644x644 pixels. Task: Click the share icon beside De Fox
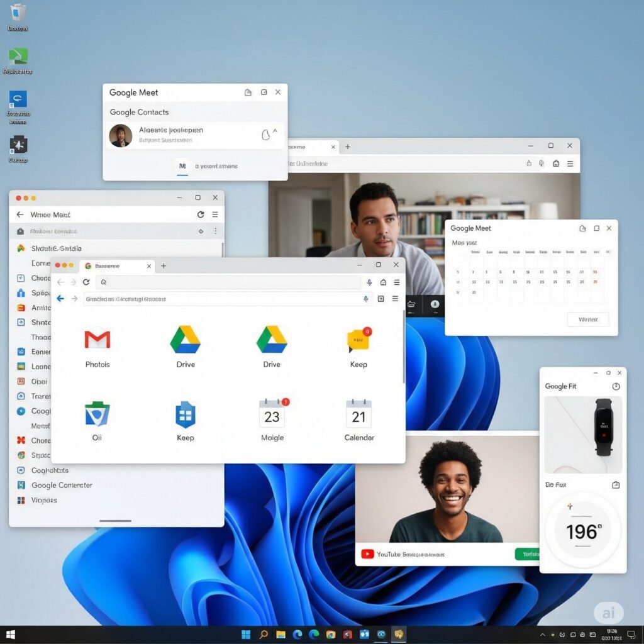pos(615,485)
